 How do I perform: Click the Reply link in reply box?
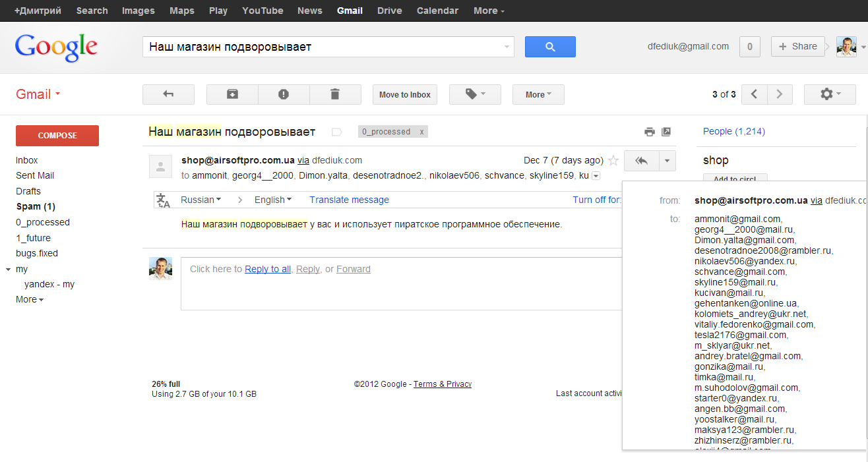point(308,269)
